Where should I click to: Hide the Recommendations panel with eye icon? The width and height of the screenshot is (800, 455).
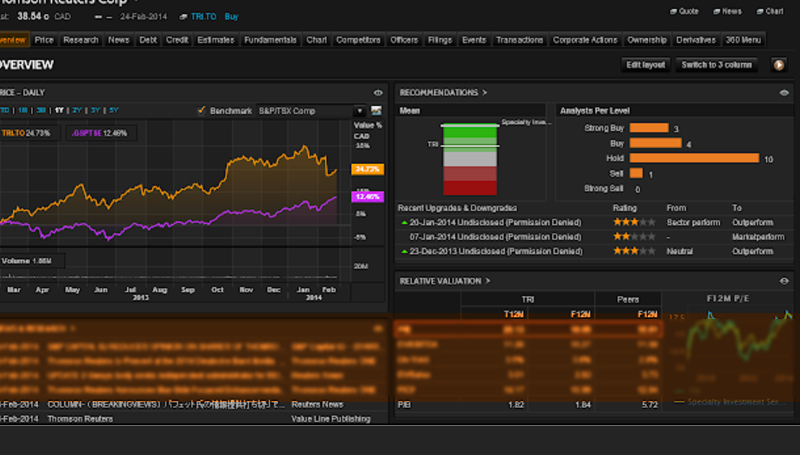(785, 92)
